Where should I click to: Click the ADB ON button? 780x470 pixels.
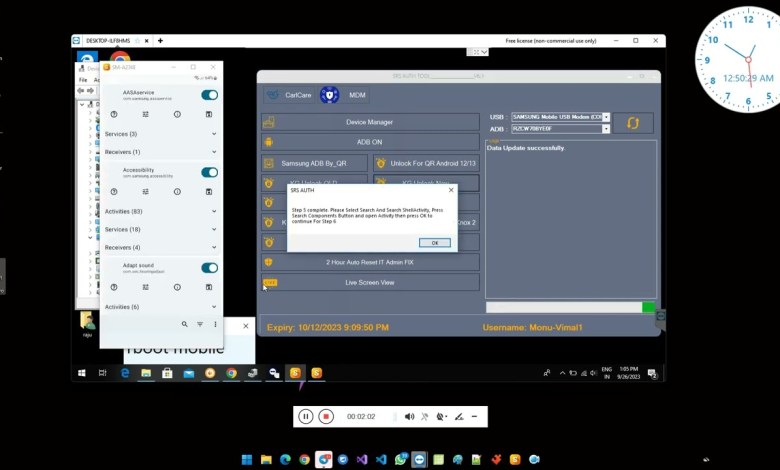coord(370,142)
